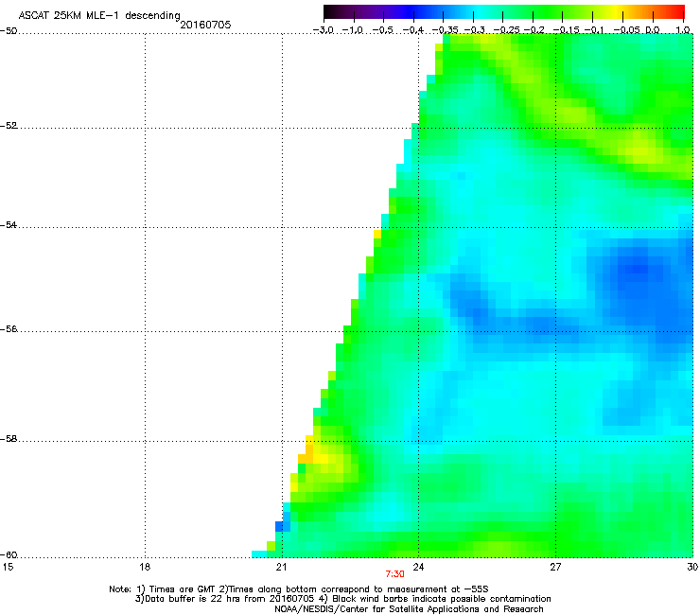Click the date label 20160705 under the title
The width and height of the screenshot is (700, 615).
tap(205, 25)
